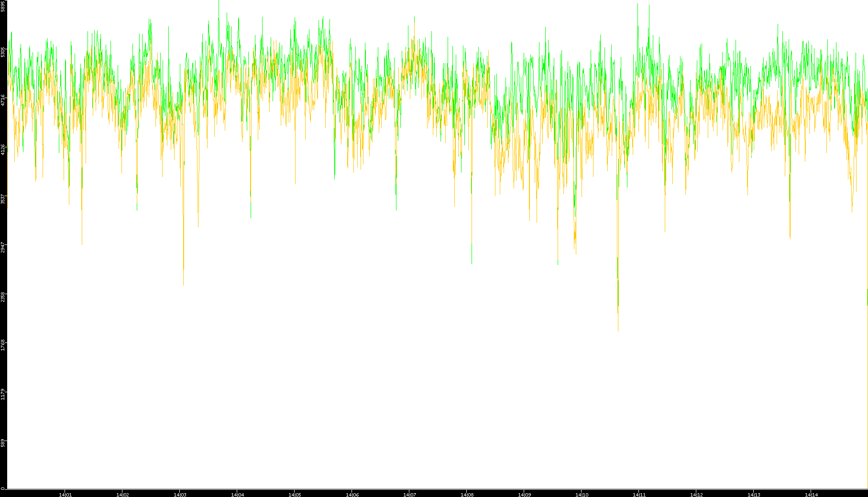
Task: Click the 14:11 time axis label
Action: pos(639,495)
